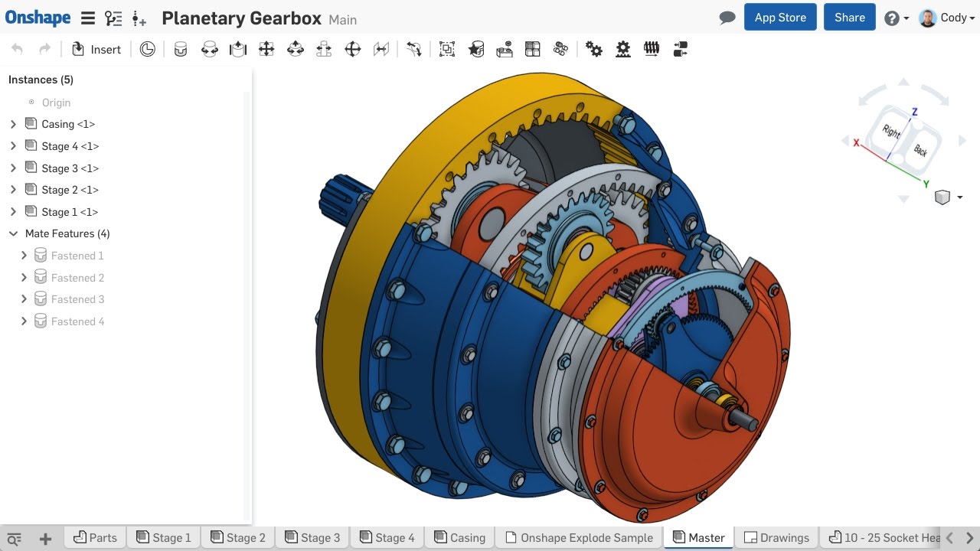Collapse the Mate Features (4) group
The image size is (980, 551).
[13, 233]
